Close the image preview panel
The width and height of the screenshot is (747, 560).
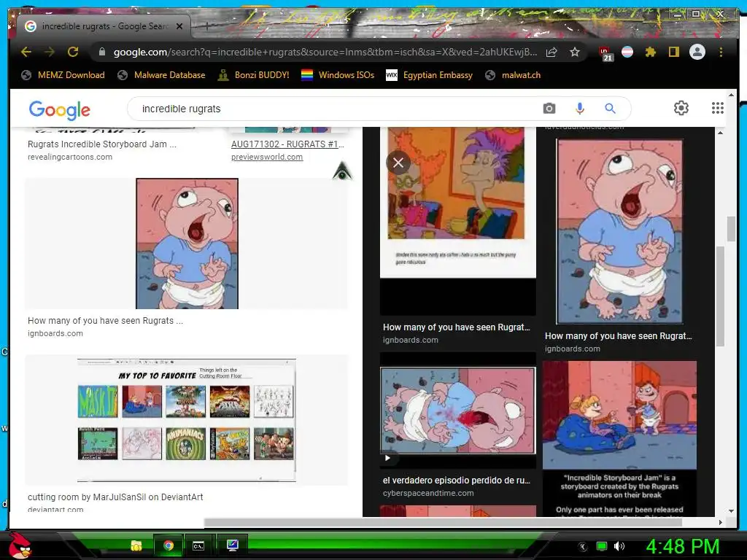point(398,163)
